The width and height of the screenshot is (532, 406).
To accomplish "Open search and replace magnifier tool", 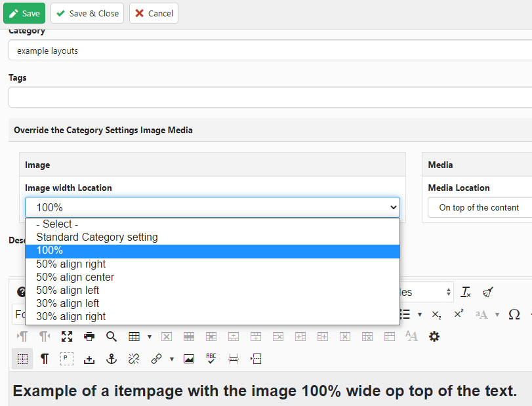I will point(112,336).
